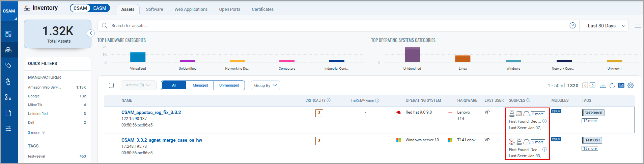Open the Web Applications tab
Screen dimensions: 644x164
pyautogui.click(x=191, y=9)
